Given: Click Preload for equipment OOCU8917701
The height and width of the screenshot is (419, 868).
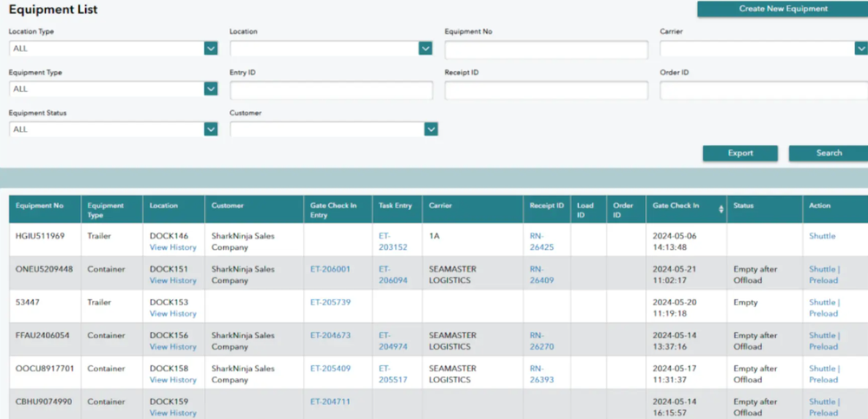Looking at the screenshot, I should click(823, 380).
